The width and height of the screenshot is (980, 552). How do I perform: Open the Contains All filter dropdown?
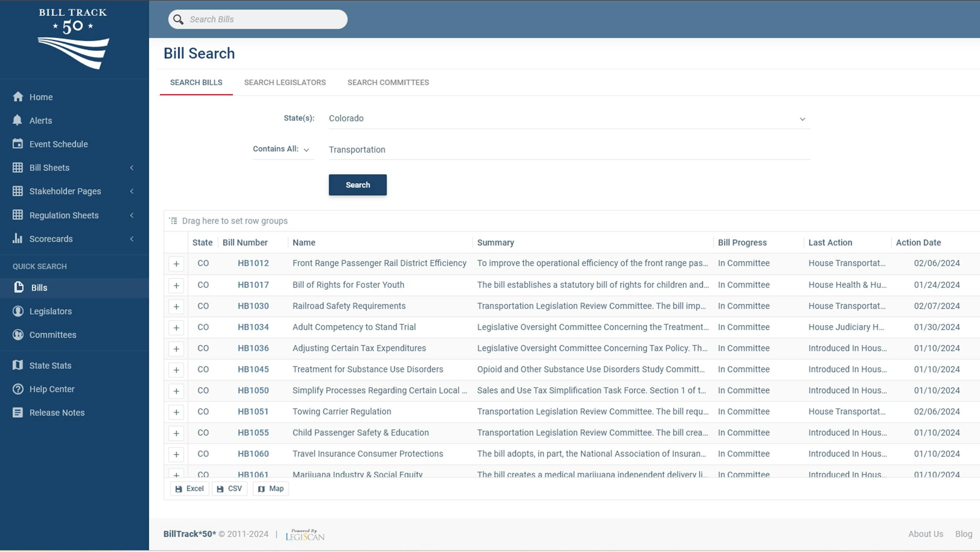[x=307, y=150]
